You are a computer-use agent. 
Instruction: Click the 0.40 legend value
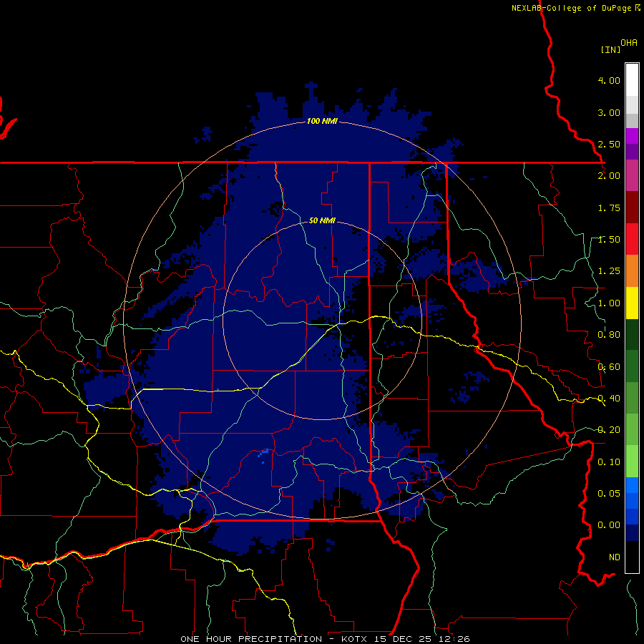pyautogui.click(x=609, y=399)
